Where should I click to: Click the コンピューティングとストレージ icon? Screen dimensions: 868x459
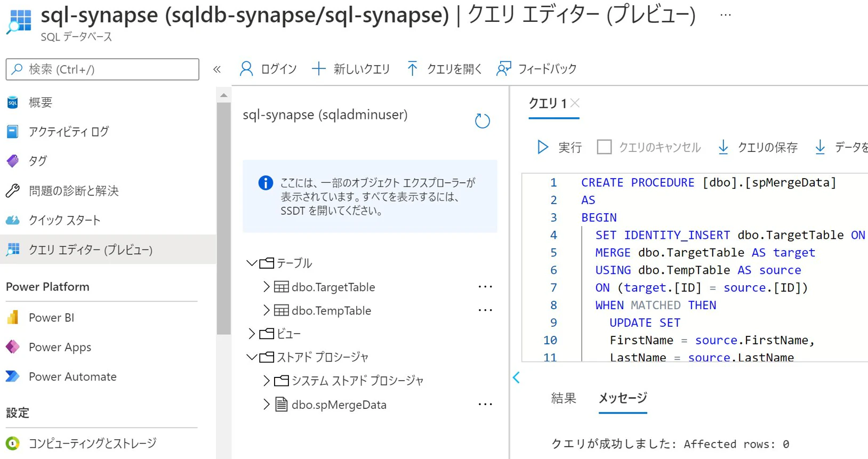point(13,443)
